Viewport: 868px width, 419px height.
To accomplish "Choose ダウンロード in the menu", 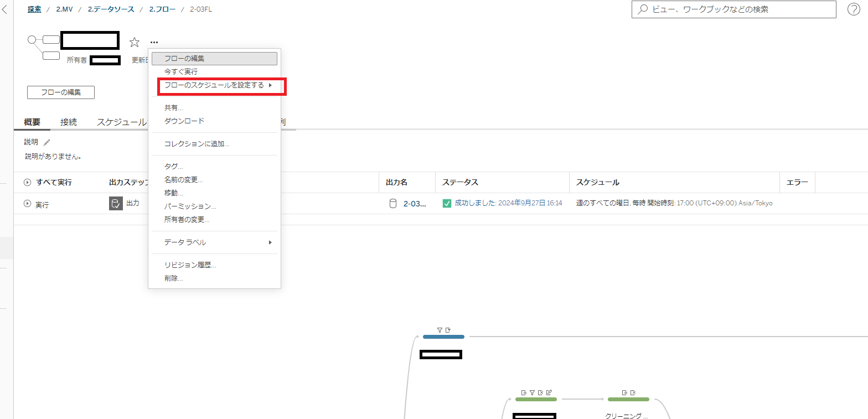I will pyautogui.click(x=214, y=121).
